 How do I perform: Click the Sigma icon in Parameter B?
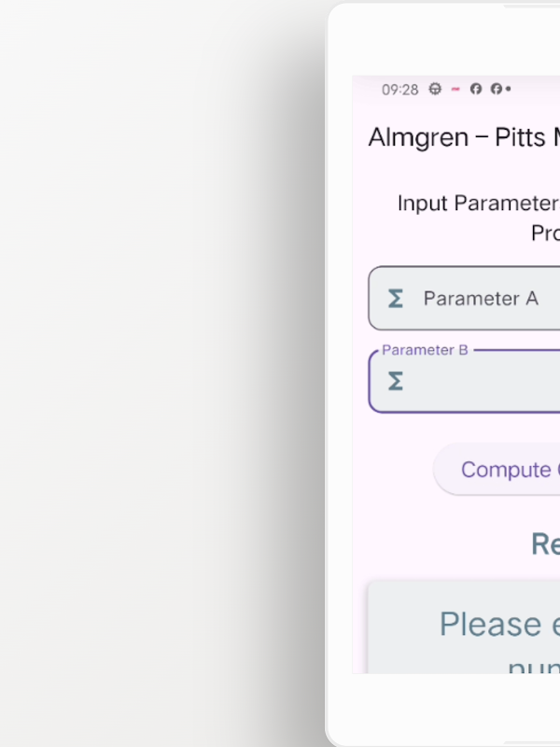(396, 381)
